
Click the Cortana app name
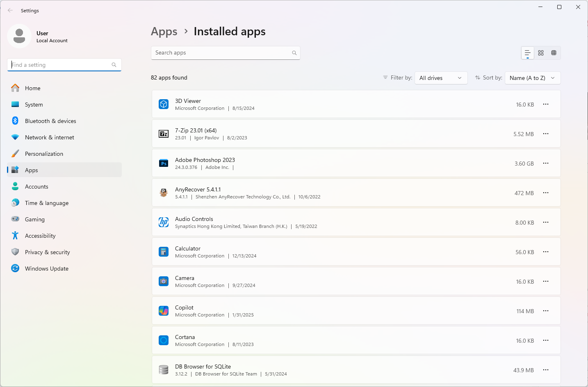pyautogui.click(x=185, y=337)
